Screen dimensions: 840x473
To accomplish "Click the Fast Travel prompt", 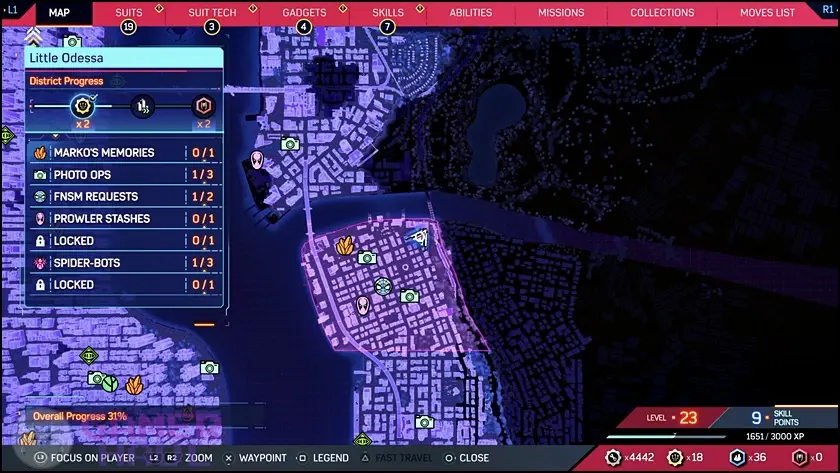I will (x=396, y=458).
